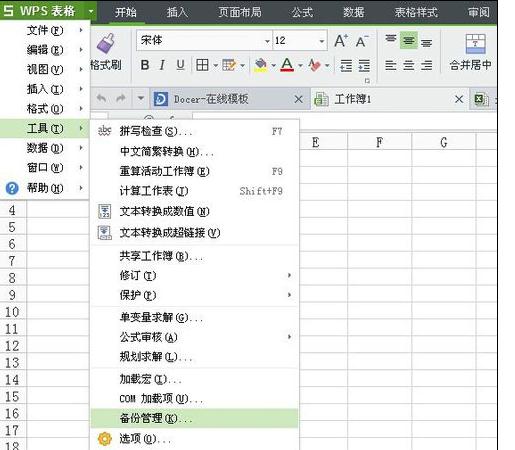Click the Merge and Center icon
Screen dimensions: 515x450
475,44
